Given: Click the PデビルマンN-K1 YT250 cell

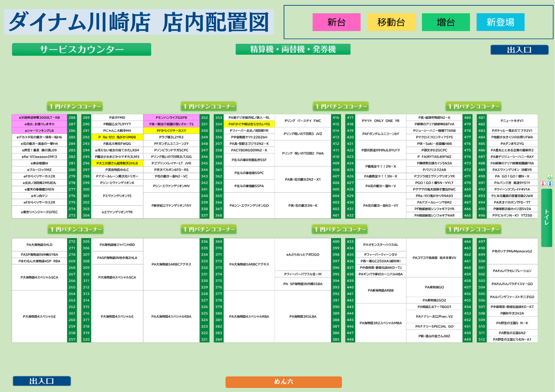Looking at the screenshot, I should pyautogui.click(x=512, y=215).
